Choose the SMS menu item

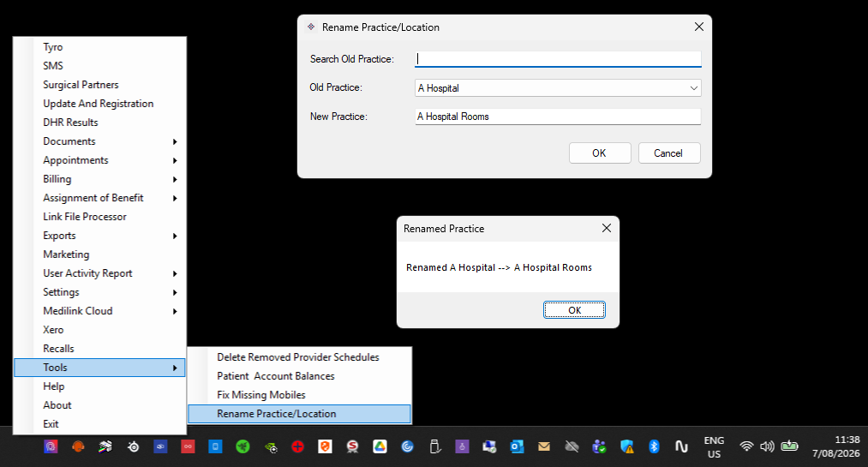click(x=99, y=66)
